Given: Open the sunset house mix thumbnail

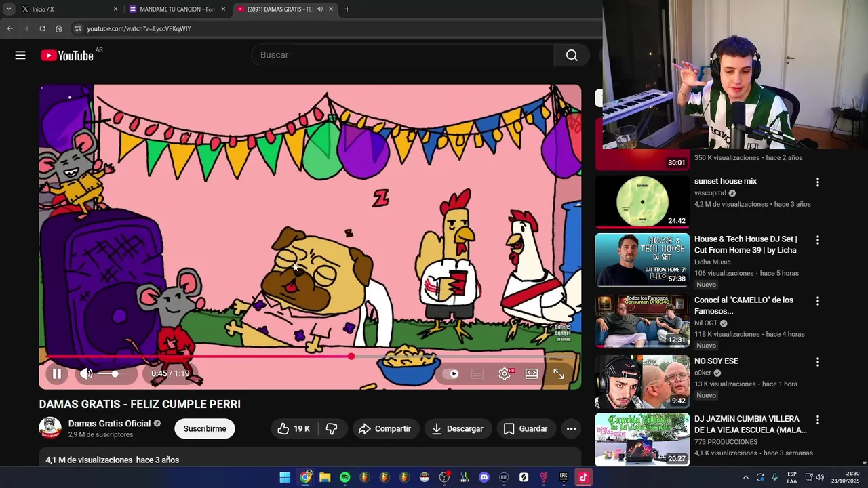Looking at the screenshot, I should pyautogui.click(x=642, y=201).
